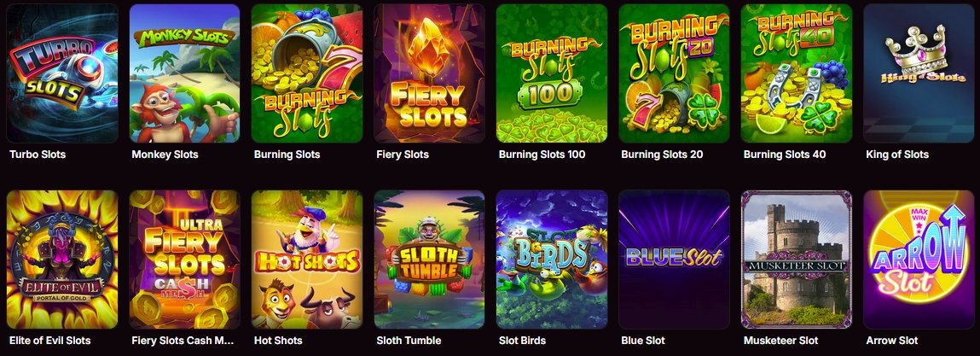Open King of Slots crown thumbnail

(x=919, y=73)
